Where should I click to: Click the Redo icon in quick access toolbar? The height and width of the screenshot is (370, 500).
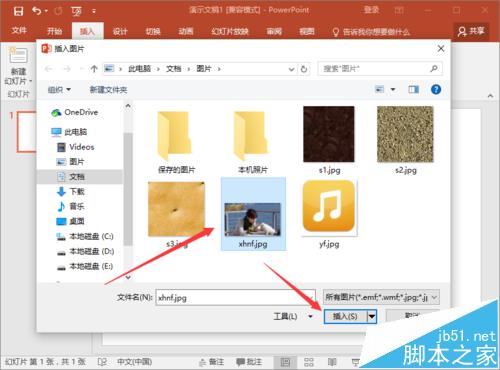click(59, 11)
